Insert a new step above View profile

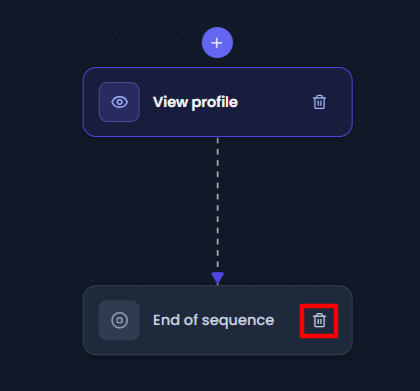pyautogui.click(x=217, y=43)
